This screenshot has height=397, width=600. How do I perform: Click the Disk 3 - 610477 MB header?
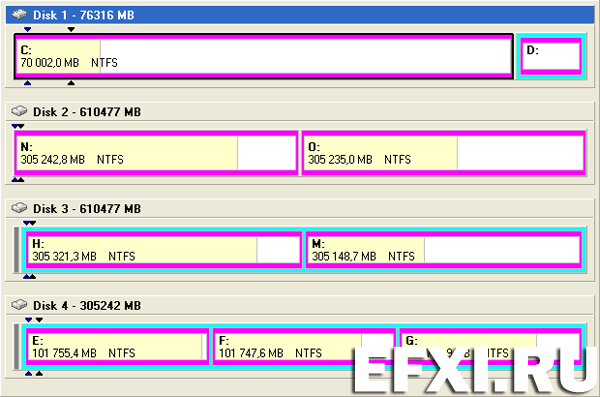(x=300, y=209)
